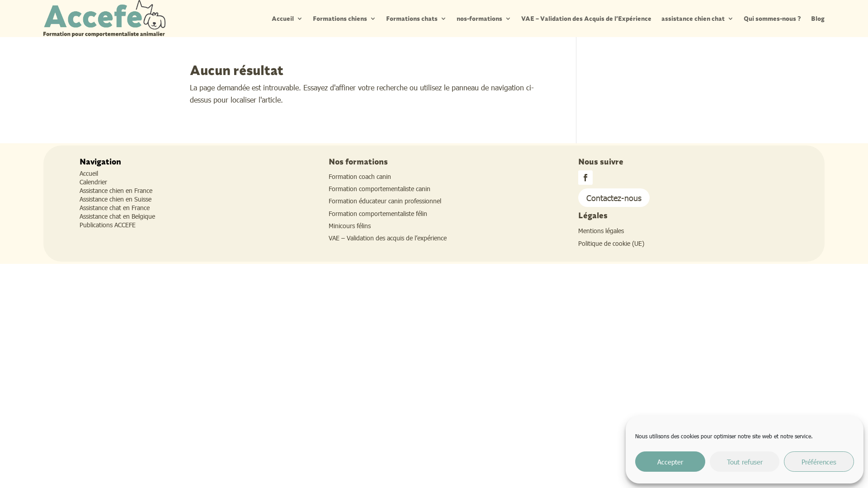
Task: Click the Accefe logo
Action: tap(104, 18)
